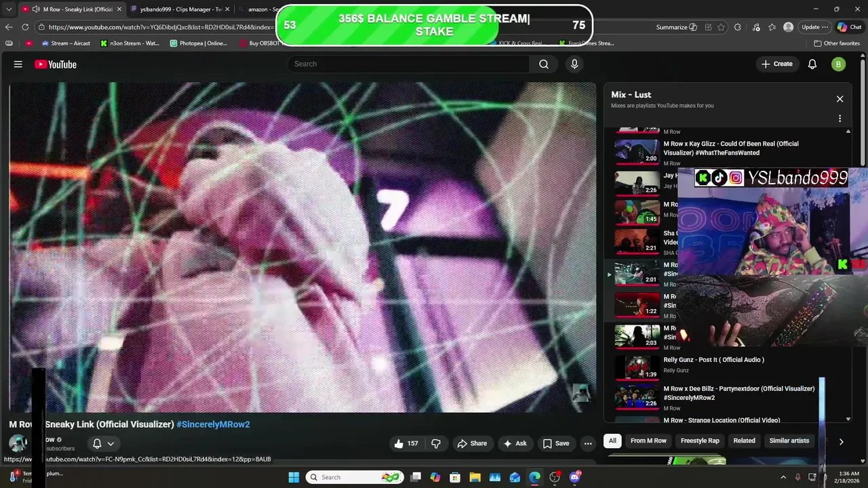Toggle the system tray microphone icon
This screenshot has width=868, height=488.
click(x=797, y=477)
